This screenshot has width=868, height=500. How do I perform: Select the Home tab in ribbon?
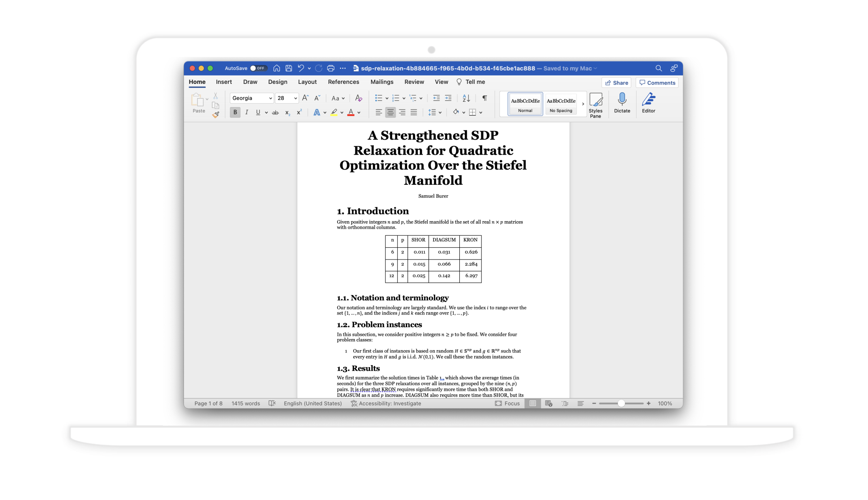pos(197,82)
